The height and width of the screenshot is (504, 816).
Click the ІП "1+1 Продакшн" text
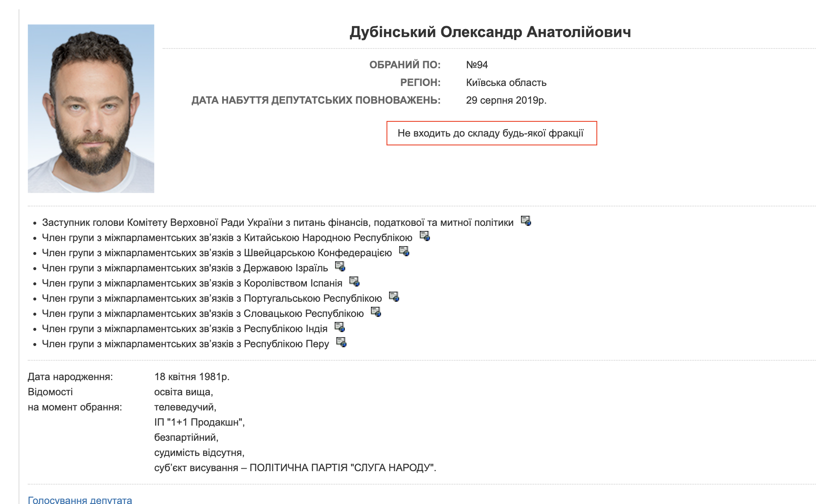[199, 422]
